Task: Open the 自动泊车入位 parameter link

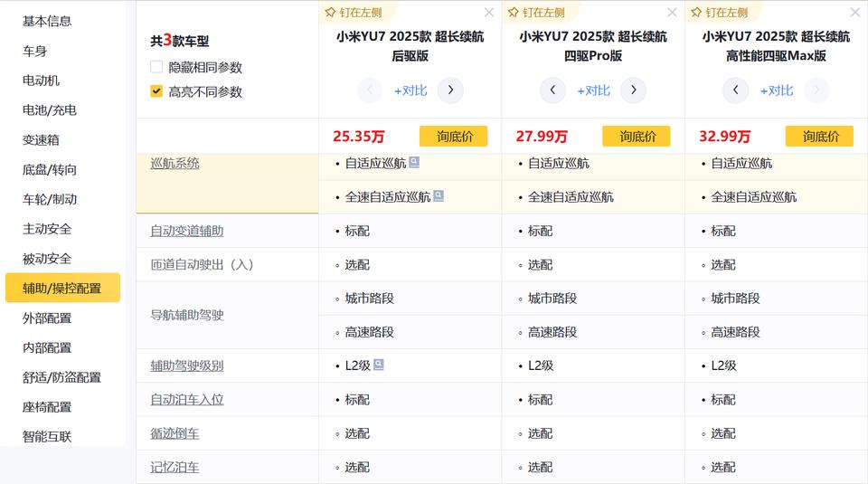Action: 187,400
